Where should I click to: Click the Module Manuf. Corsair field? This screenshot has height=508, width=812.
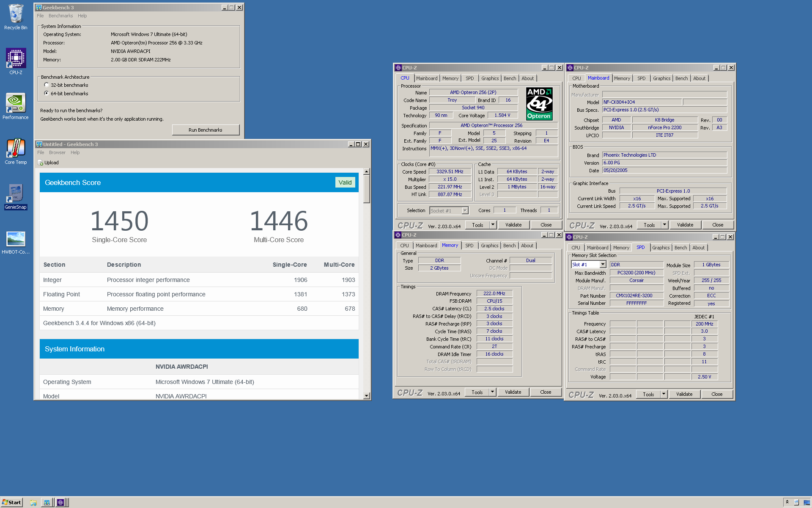636,280
